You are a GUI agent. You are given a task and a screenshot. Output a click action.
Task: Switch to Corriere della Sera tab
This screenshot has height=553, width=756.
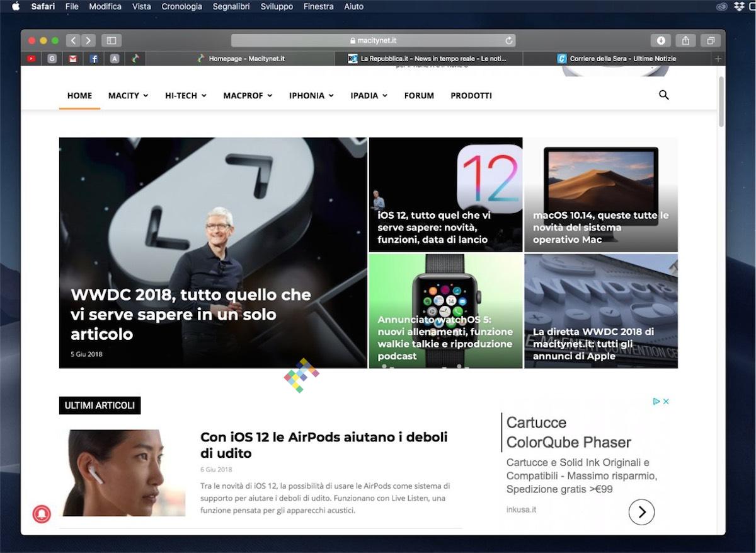click(617, 59)
